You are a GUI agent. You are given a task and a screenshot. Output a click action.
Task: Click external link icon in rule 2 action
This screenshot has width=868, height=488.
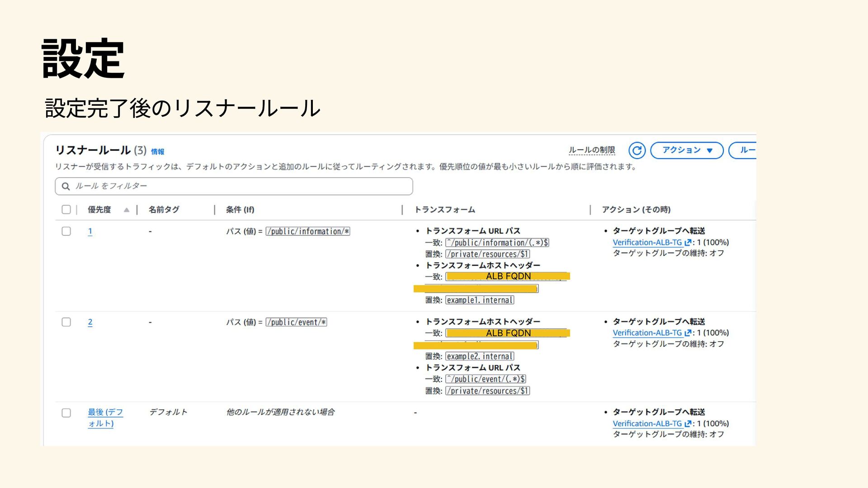pos(688,333)
